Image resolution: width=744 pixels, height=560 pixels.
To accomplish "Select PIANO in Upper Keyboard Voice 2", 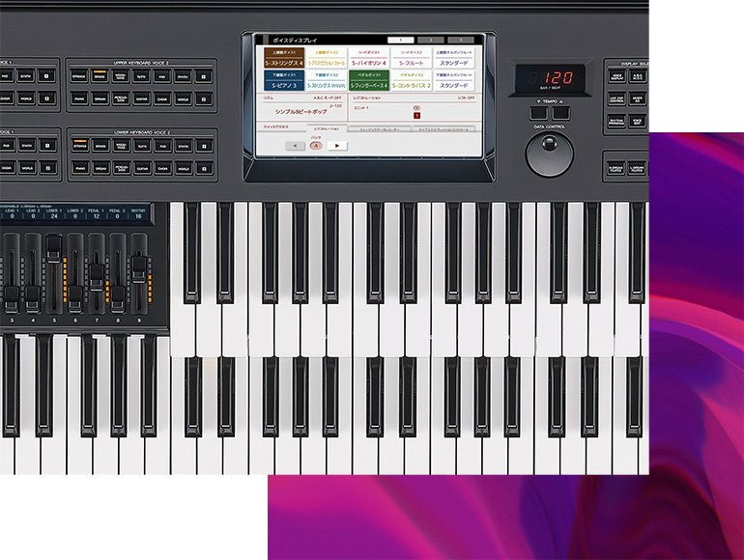I will click(x=79, y=98).
